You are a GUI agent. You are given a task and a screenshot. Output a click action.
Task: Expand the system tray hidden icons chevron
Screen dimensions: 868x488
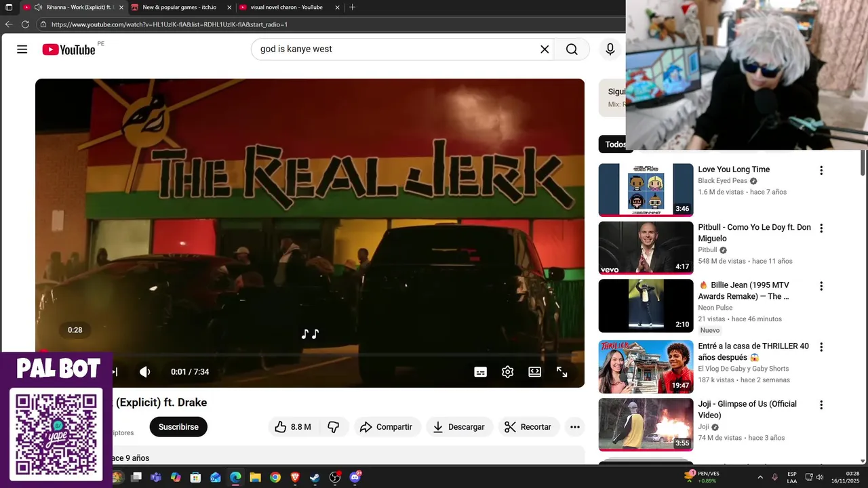(759, 477)
